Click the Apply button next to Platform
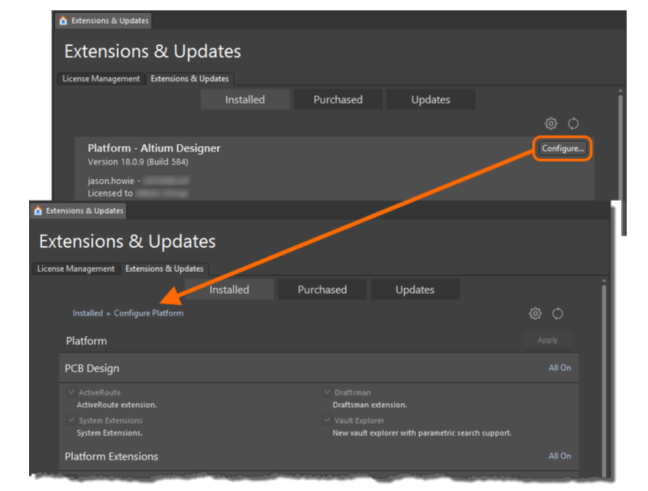Image resolution: width=648 pixels, height=491 pixels. coord(548,340)
